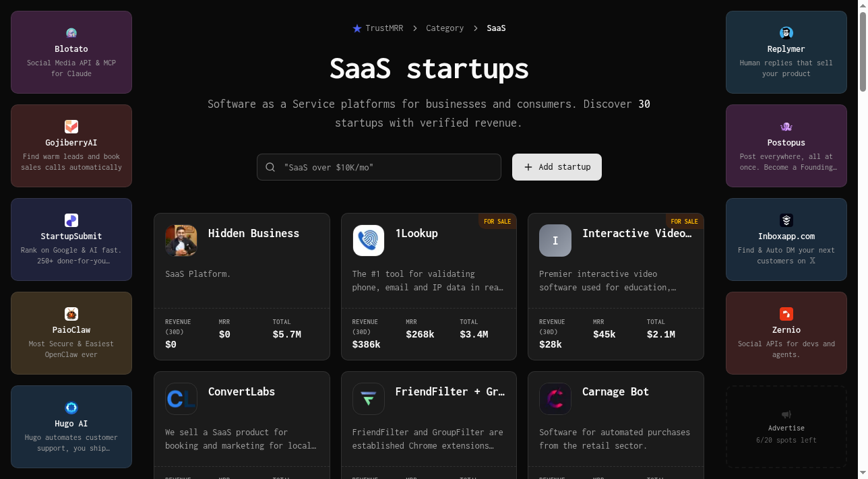Click the PaioClaw logo icon
The image size is (868, 479).
pyautogui.click(x=71, y=314)
